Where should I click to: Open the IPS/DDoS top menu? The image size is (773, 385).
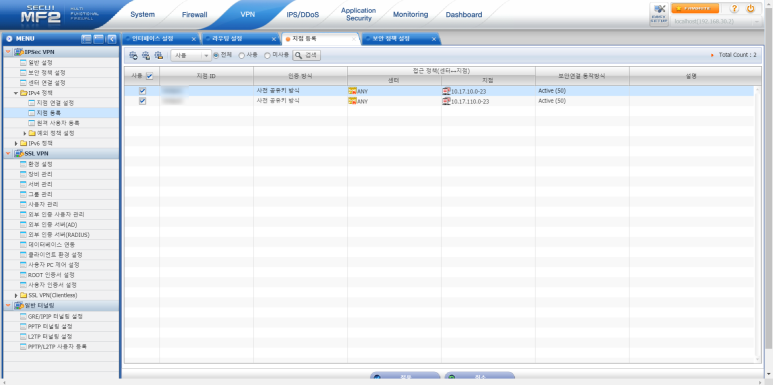pos(303,15)
